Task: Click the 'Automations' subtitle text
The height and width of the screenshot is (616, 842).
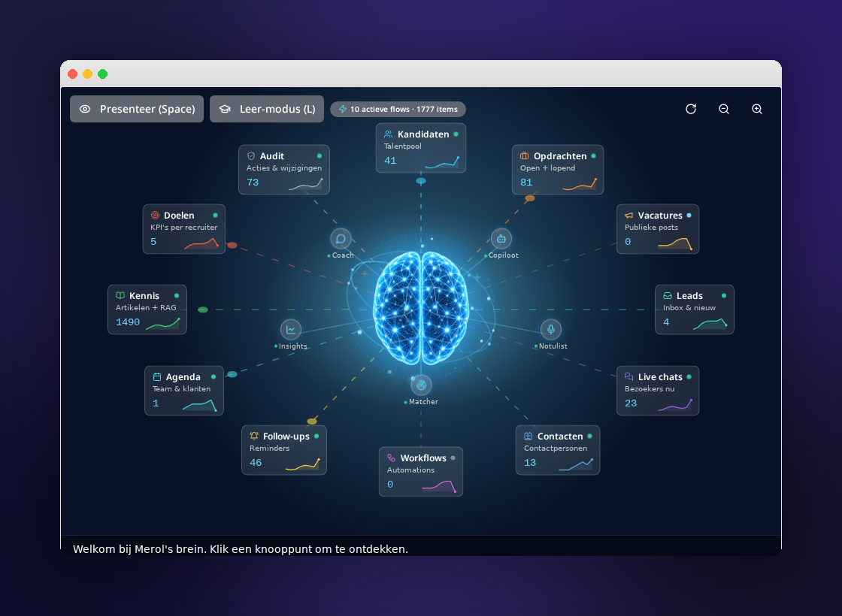Action: (410, 470)
